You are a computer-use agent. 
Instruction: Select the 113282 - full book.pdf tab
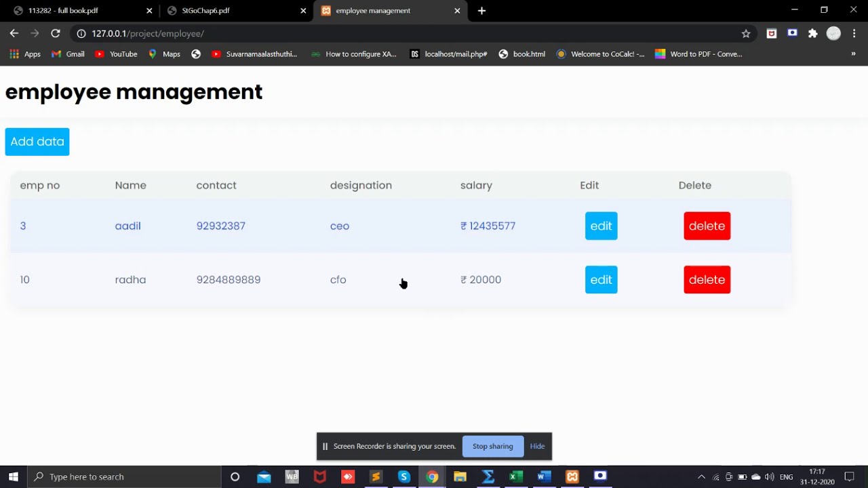68,10
